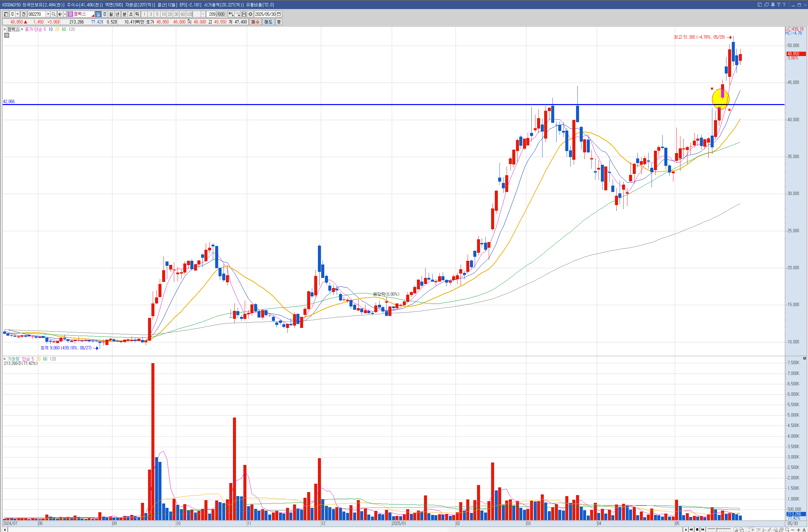808x532 pixels.
Task: Open the calendar date picker icon
Action: click(279, 14)
